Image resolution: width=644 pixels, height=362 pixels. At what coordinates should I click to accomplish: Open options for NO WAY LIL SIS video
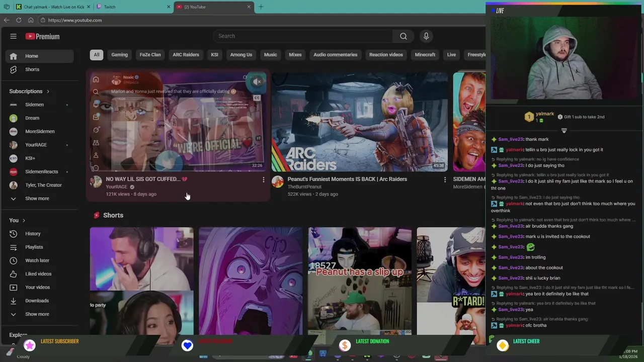[263, 179]
